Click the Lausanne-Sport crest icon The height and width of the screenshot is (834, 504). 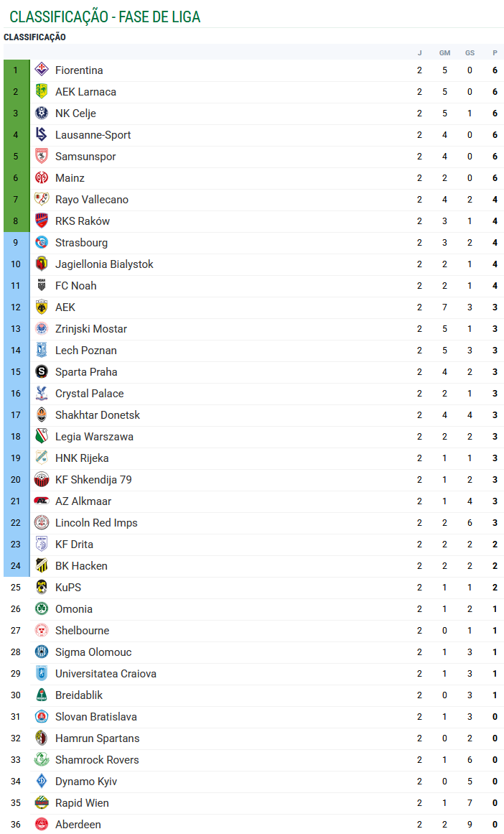pyautogui.click(x=42, y=135)
